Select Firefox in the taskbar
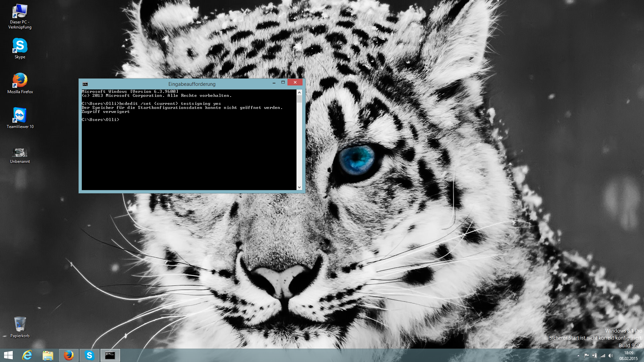The height and width of the screenshot is (362, 644). [69, 355]
